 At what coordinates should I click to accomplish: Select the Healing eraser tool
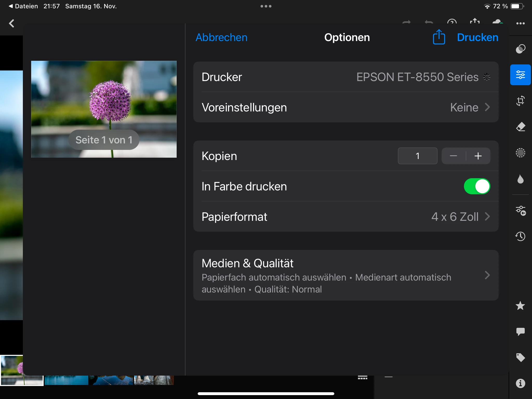coord(520,127)
